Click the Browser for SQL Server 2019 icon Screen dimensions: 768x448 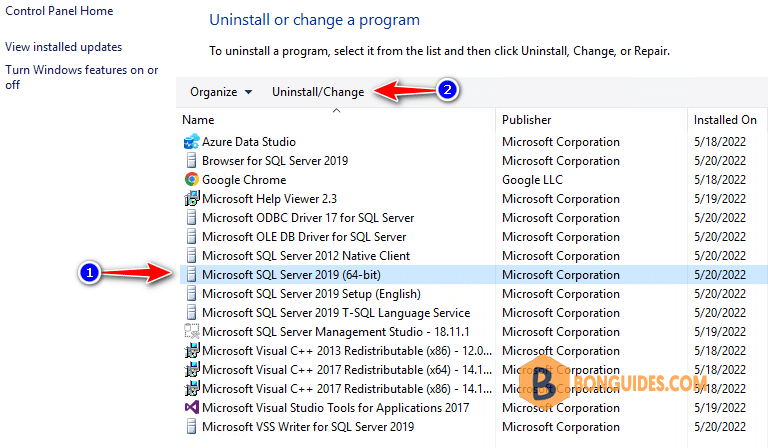click(x=192, y=161)
